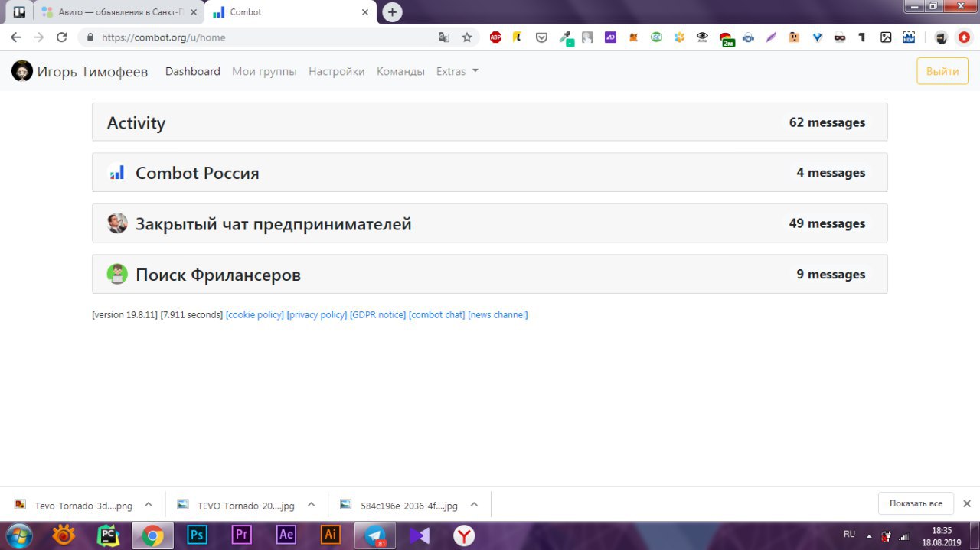Open the MetaMask fox extension
980x550 pixels.
coord(633,37)
